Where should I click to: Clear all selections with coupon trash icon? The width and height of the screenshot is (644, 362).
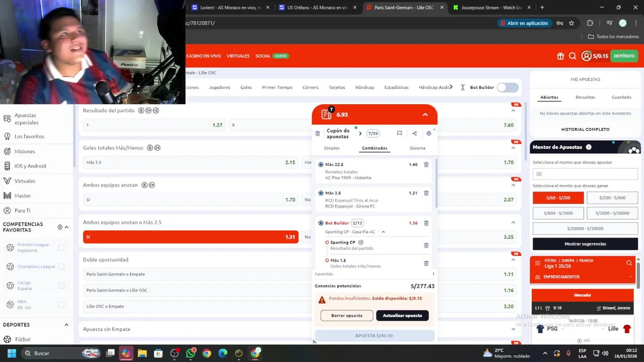317,134
